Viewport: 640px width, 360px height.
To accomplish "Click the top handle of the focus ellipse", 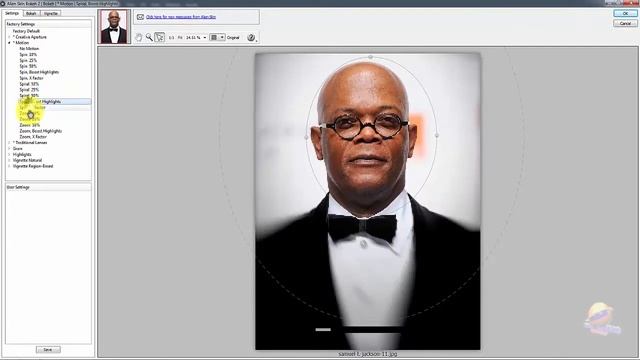I will tap(371, 57).
